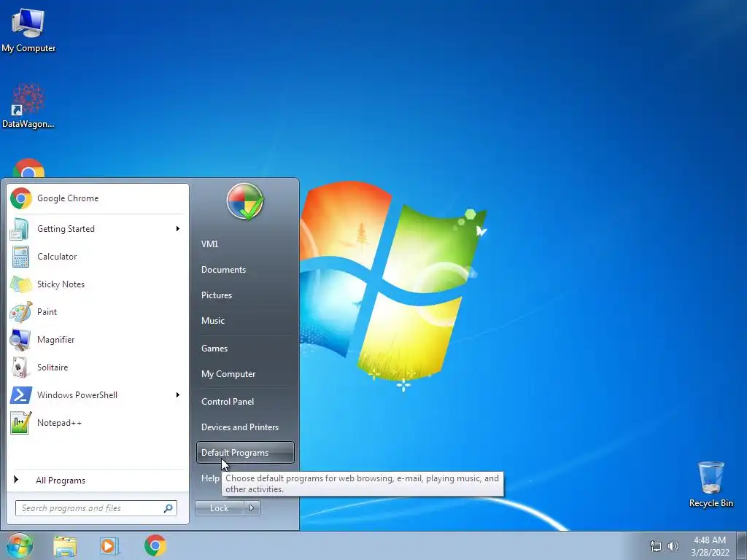747x560 pixels.
Task: Open Windows Explorer from the taskbar
Action: [x=65, y=546]
